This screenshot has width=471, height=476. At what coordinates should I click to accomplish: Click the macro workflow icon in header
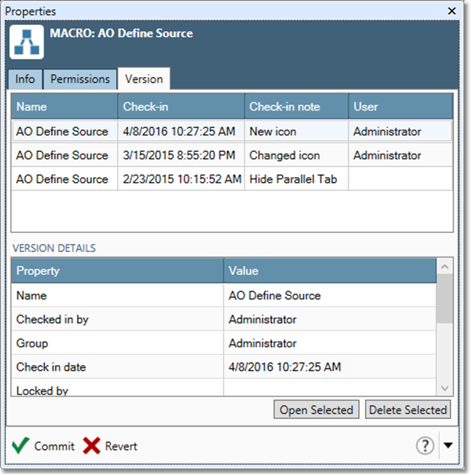tap(27, 42)
